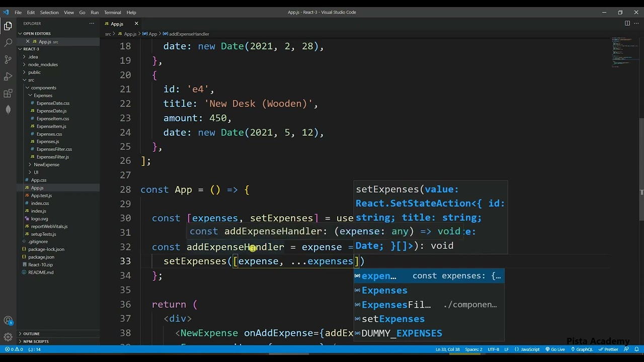The image size is (644, 362).
Task: Open the Go menu
Action: (x=82, y=12)
